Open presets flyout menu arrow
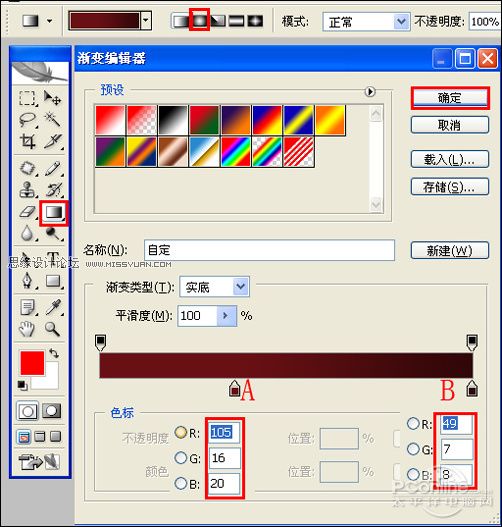Viewport: 502px width, 527px height. pyautogui.click(x=370, y=91)
